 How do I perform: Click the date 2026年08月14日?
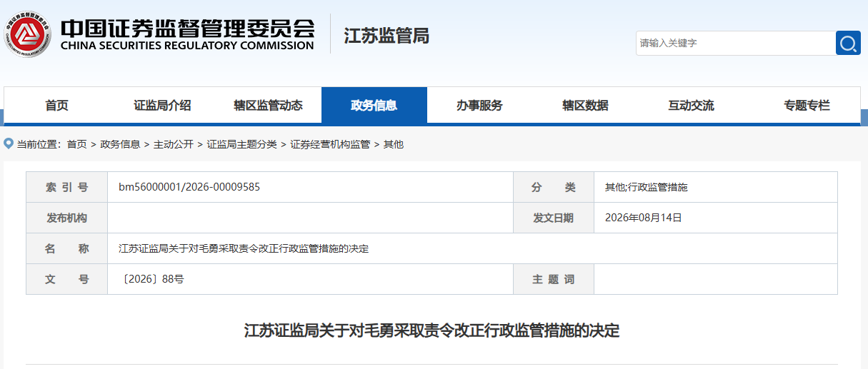click(x=644, y=218)
